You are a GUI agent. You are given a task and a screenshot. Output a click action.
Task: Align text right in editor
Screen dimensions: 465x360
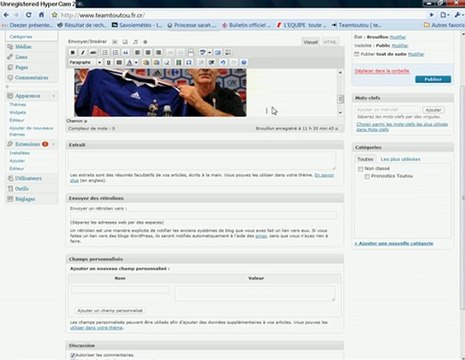tap(159, 52)
